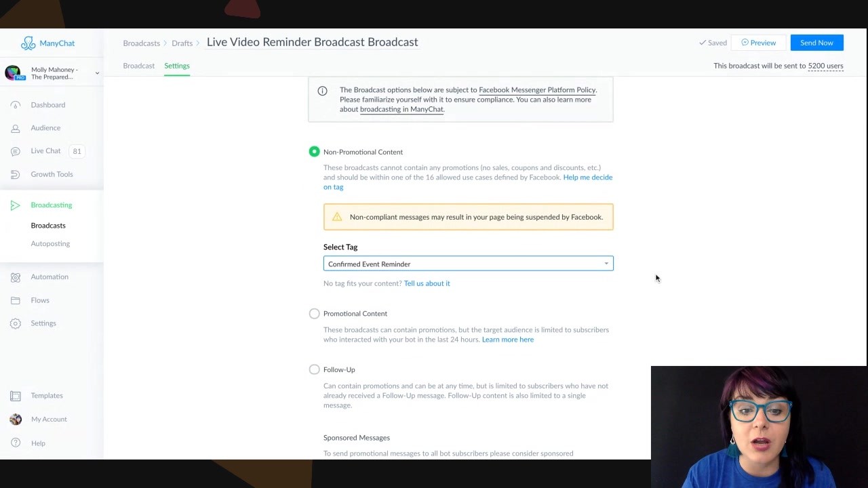The image size is (868, 488).
Task: Click the Flows folder icon
Action: coord(15,300)
